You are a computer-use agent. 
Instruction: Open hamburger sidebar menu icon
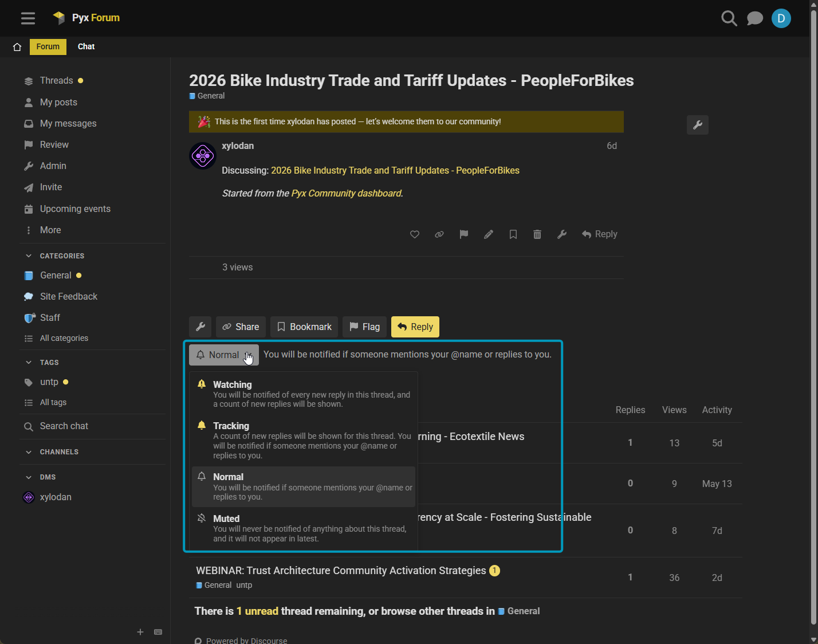pos(28,18)
